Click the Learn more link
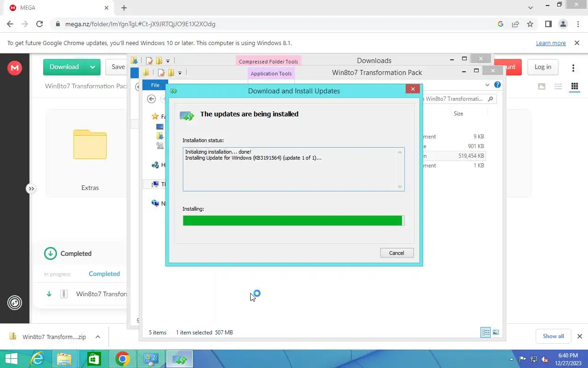The image size is (588, 368). [x=551, y=43]
